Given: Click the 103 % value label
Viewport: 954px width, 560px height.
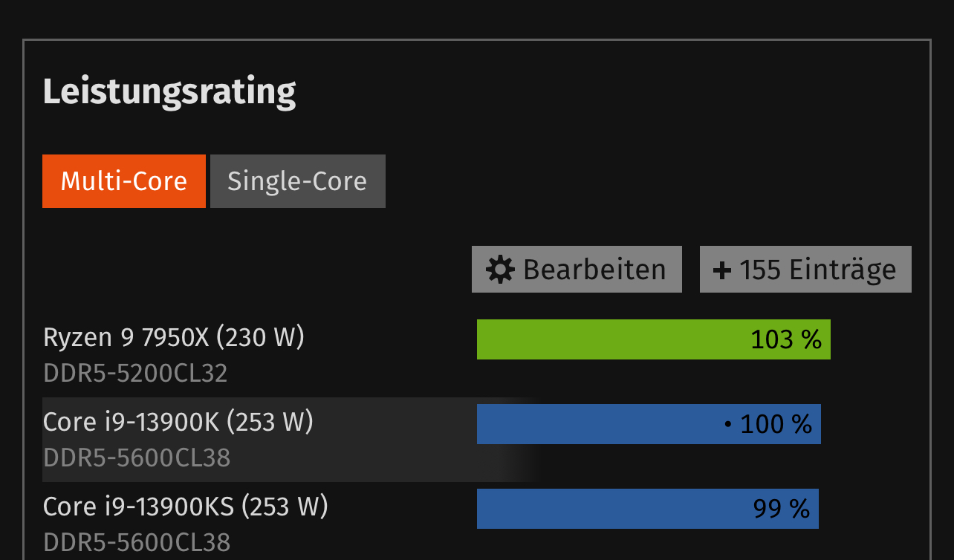Looking at the screenshot, I should point(786,340).
